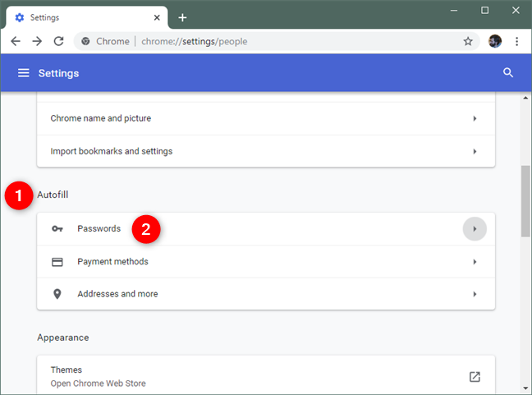
Task: Click the Settings title in blue header
Action: pos(58,73)
